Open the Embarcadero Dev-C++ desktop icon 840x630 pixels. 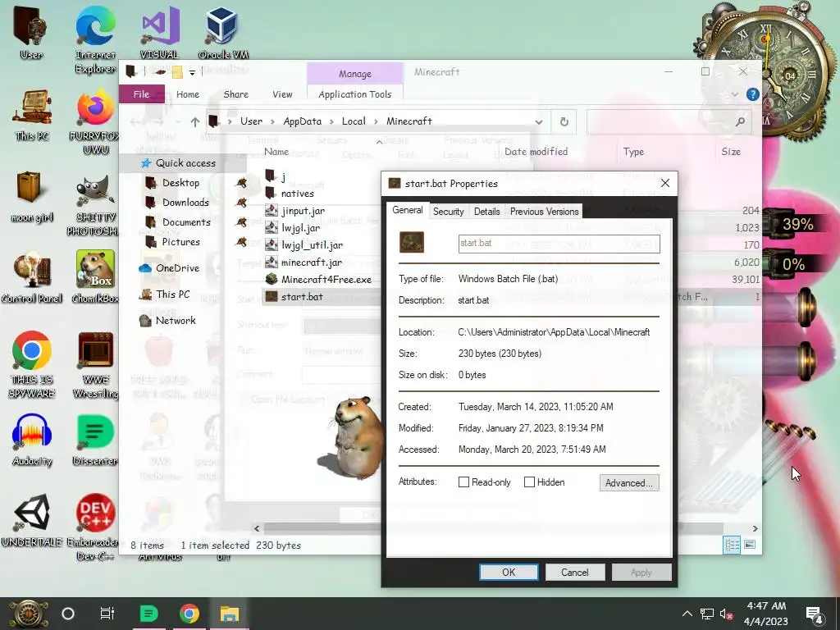tap(95, 527)
